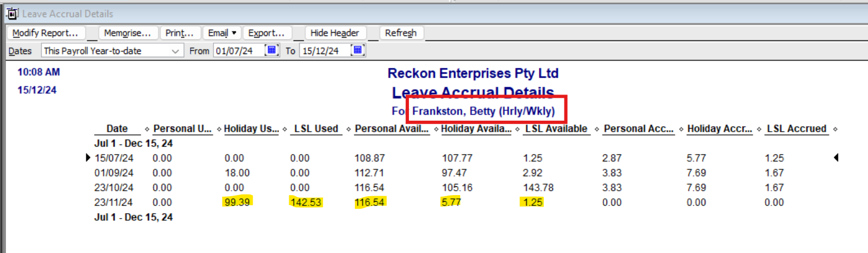Click the Holiday Accrued column header

[x=720, y=129]
